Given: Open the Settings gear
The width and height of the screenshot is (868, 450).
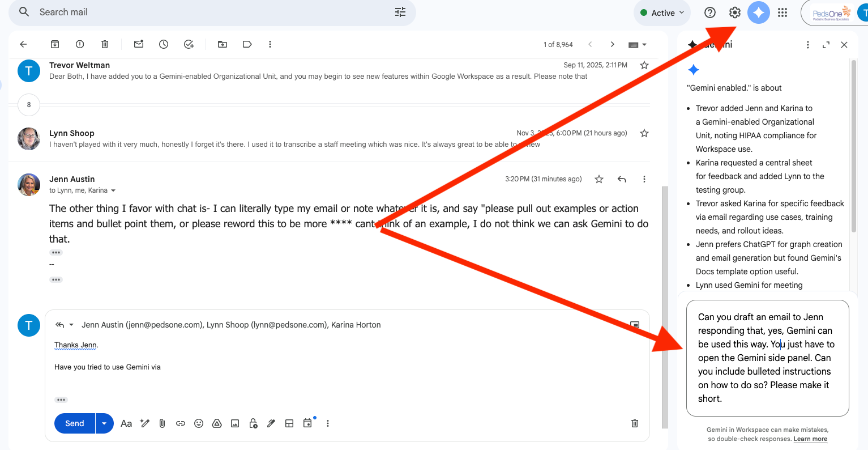Looking at the screenshot, I should [734, 12].
